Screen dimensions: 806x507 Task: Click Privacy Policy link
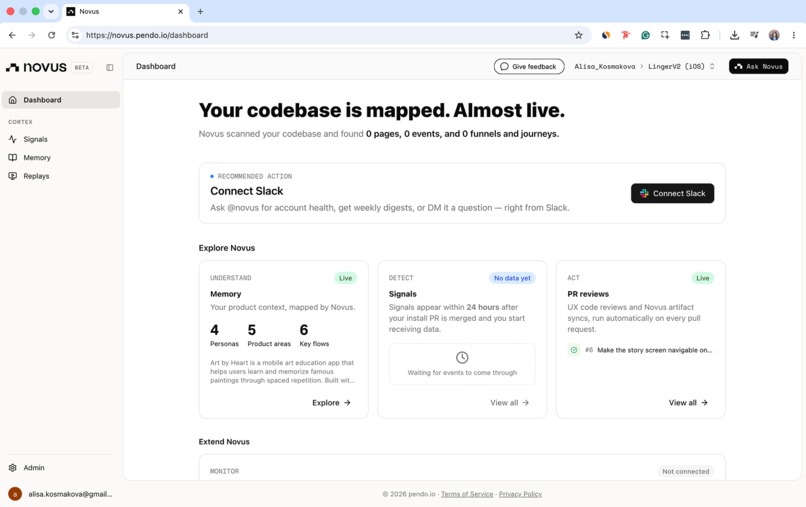(520, 494)
